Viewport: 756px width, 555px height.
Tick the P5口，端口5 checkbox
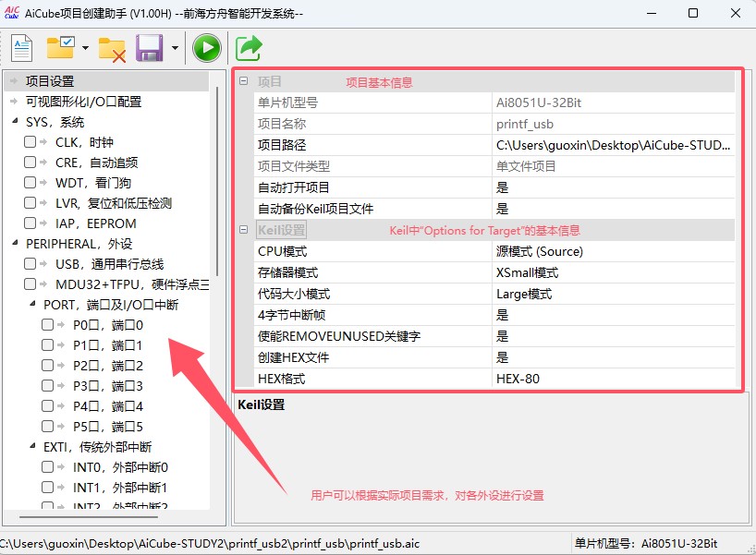click(x=48, y=426)
